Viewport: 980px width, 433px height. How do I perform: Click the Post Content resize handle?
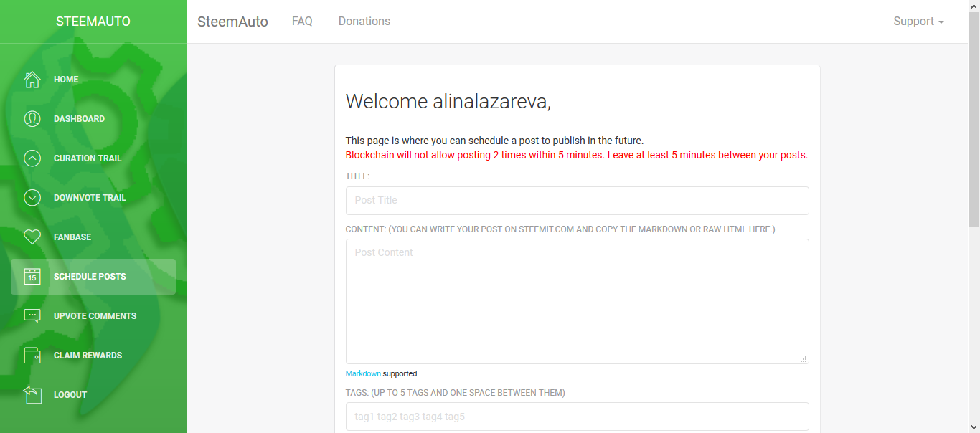coord(804,358)
